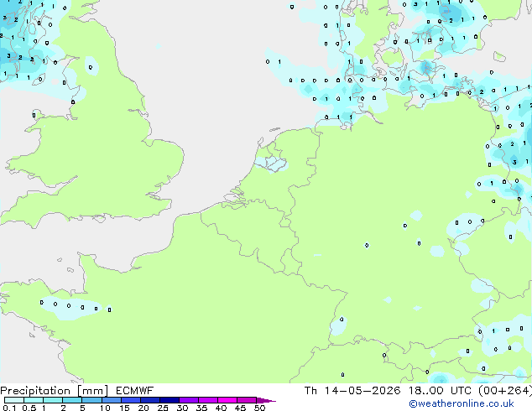The image size is (532, 411).
Task: Click the 0.1–0.5 mm palest legend swatch
Action: [14, 400]
